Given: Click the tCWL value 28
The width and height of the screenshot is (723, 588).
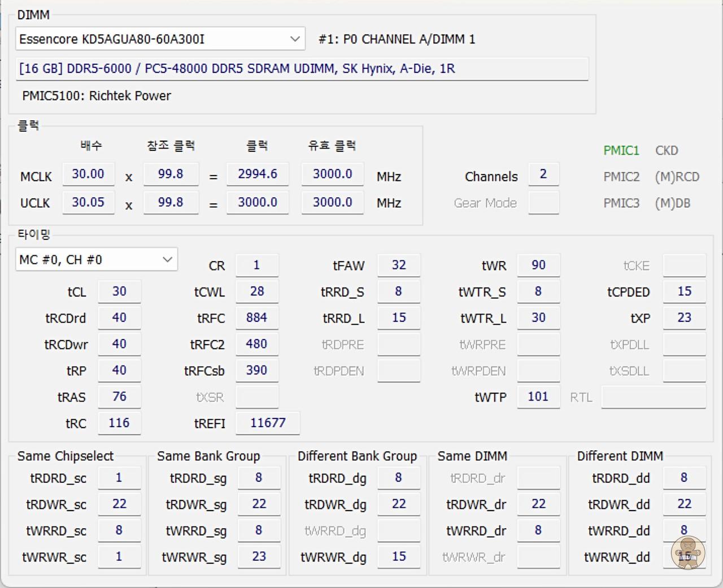Looking at the screenshot, I should (257, 291).
